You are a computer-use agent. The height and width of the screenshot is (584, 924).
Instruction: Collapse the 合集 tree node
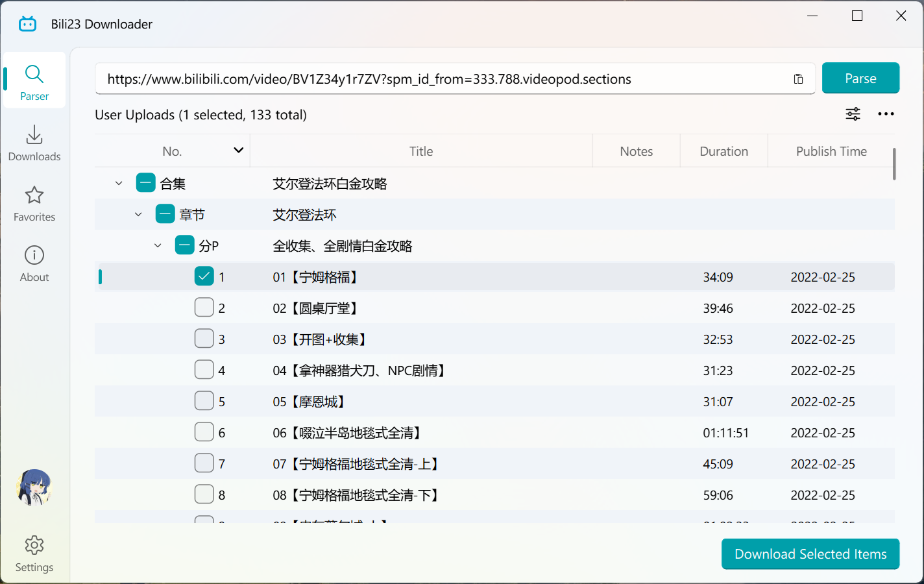pyautogui.click(x=119, y=183)
